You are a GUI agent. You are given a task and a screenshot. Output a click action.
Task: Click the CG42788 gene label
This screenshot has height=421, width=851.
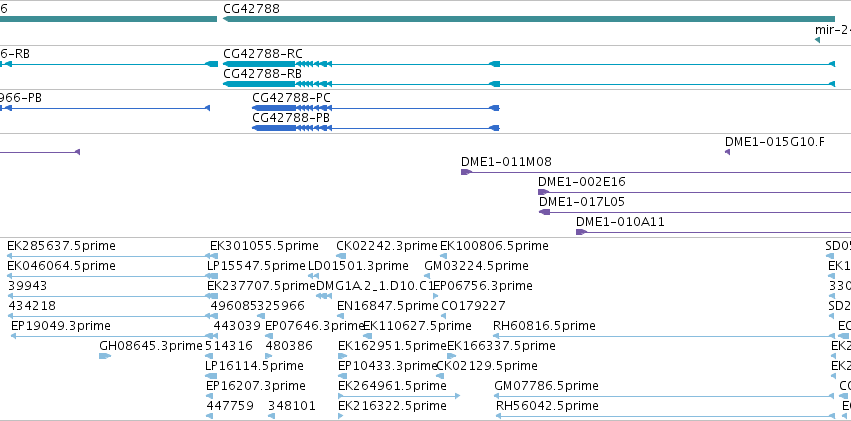[x=251, y=9]
